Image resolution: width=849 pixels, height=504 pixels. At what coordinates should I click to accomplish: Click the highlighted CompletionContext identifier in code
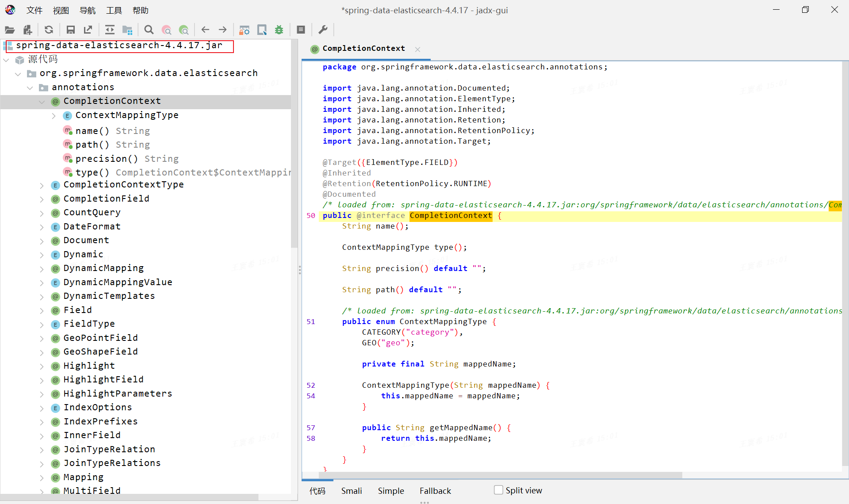click(x=451, y=215)
